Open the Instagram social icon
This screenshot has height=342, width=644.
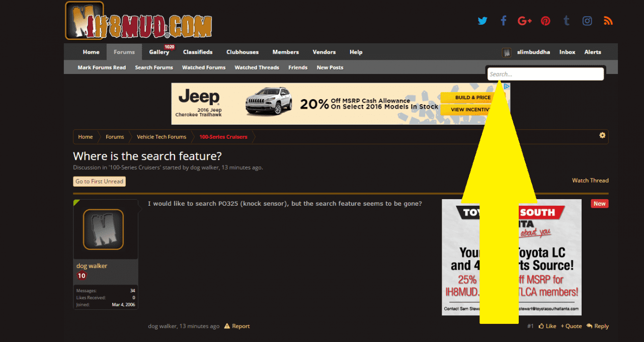[x=587, y=21]
